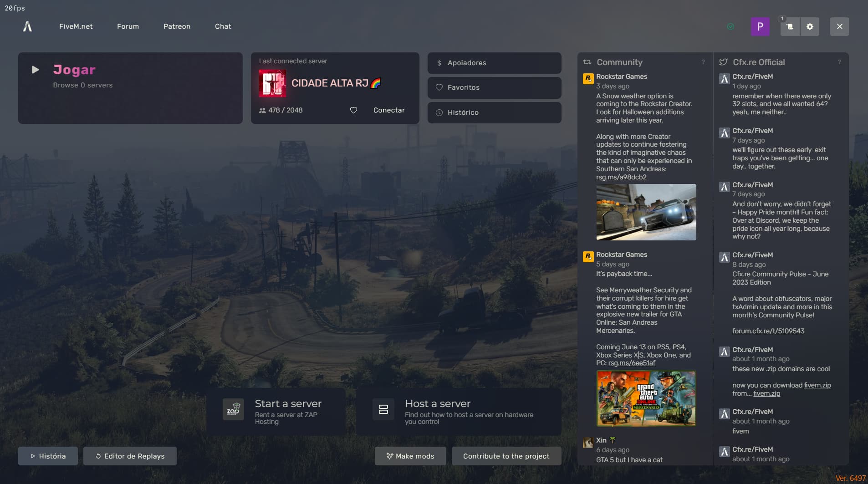868x484 pixels.
Task: Open the fivem.zip download link
Action: point(817,385)
